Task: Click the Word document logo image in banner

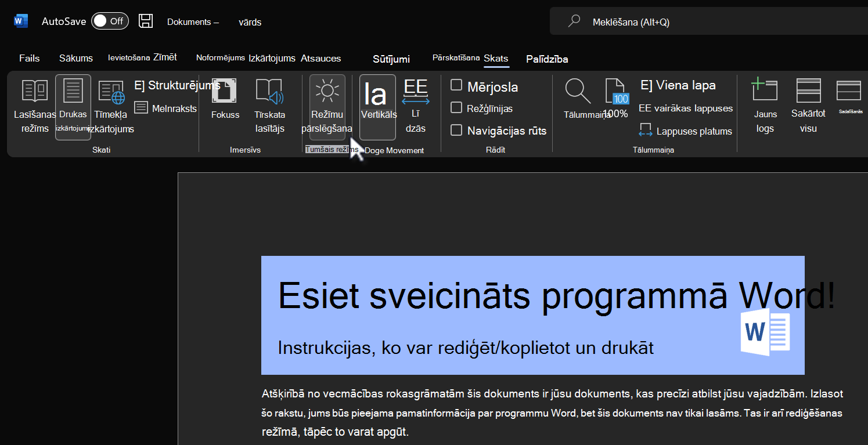Action: coord(765,331)
